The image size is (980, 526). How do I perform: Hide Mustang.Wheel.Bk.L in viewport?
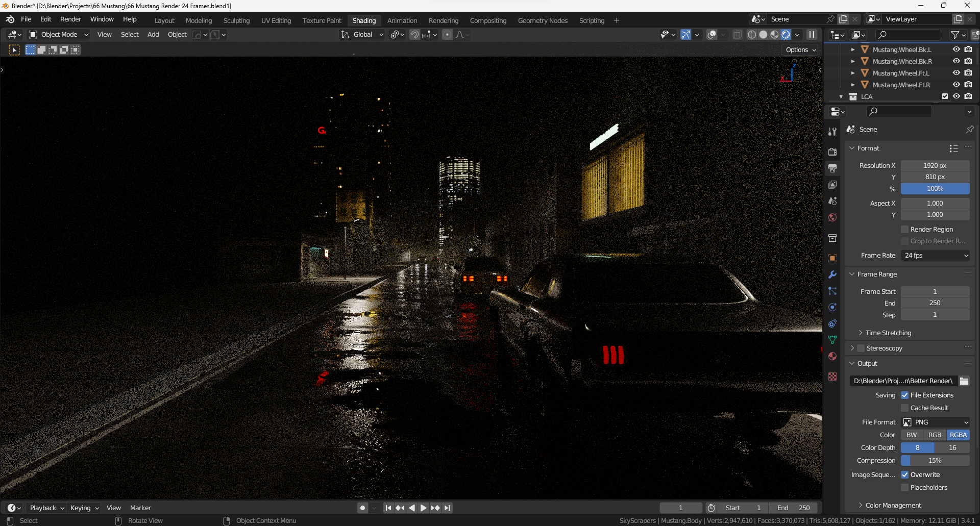pyautogui.click(x=957, y=49)
